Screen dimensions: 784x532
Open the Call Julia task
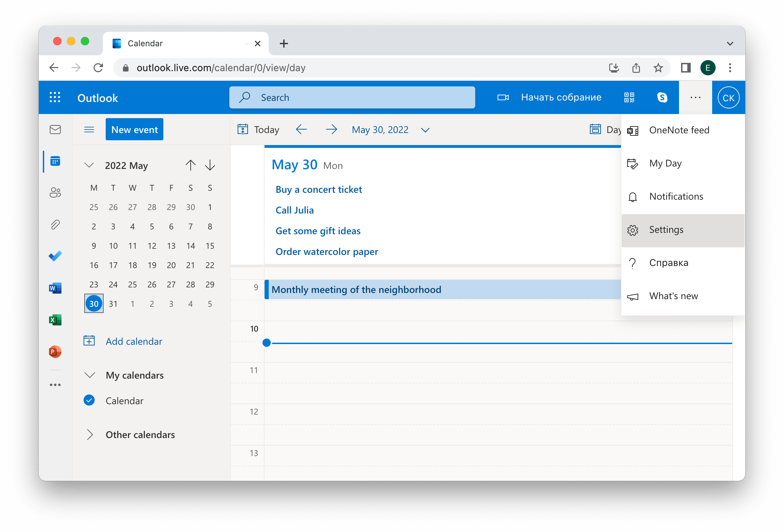[x=295, y=210]
